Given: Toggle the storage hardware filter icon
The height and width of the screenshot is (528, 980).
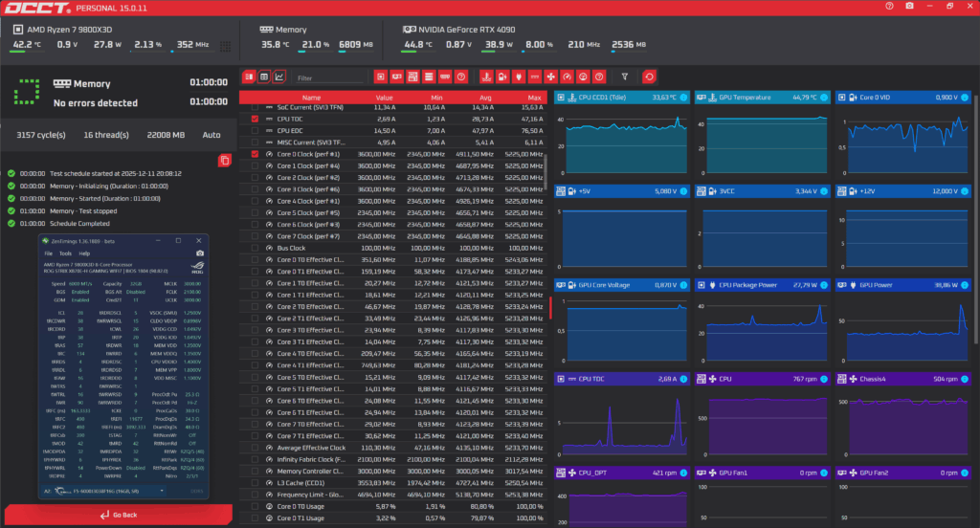Looking at the screenshot, I should (429, 77).
